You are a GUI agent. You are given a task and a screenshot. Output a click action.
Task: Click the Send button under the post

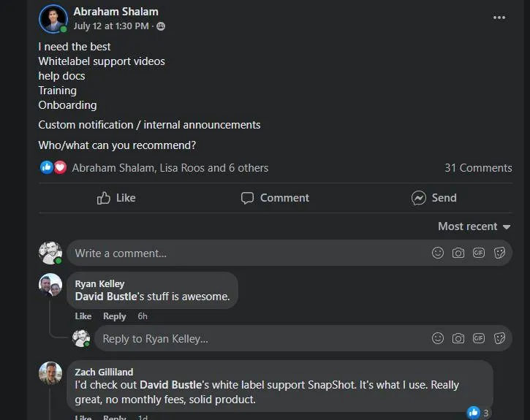[x=434, y=198]
